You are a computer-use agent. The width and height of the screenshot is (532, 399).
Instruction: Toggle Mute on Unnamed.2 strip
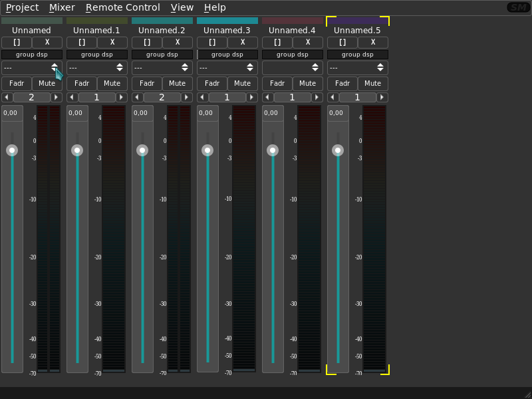click(x=178, y=83)
